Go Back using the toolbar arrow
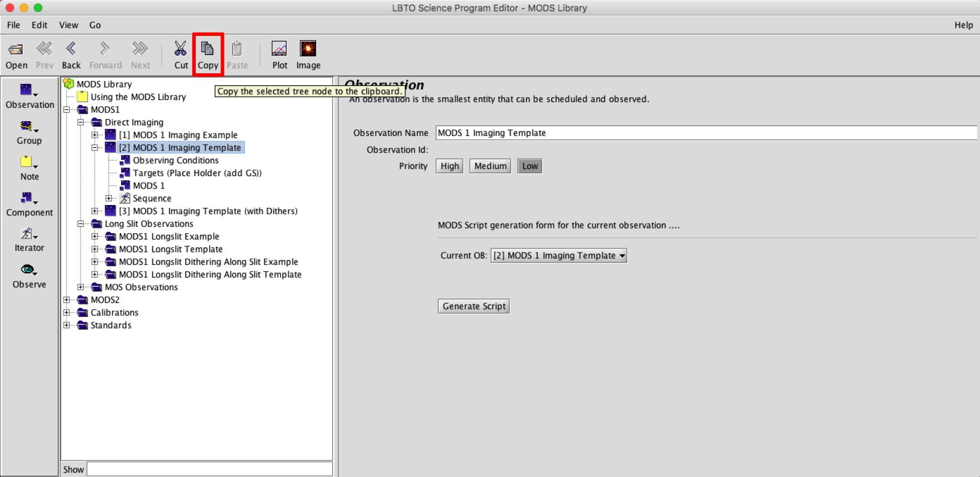980x477 pixels. pos(71,55)
